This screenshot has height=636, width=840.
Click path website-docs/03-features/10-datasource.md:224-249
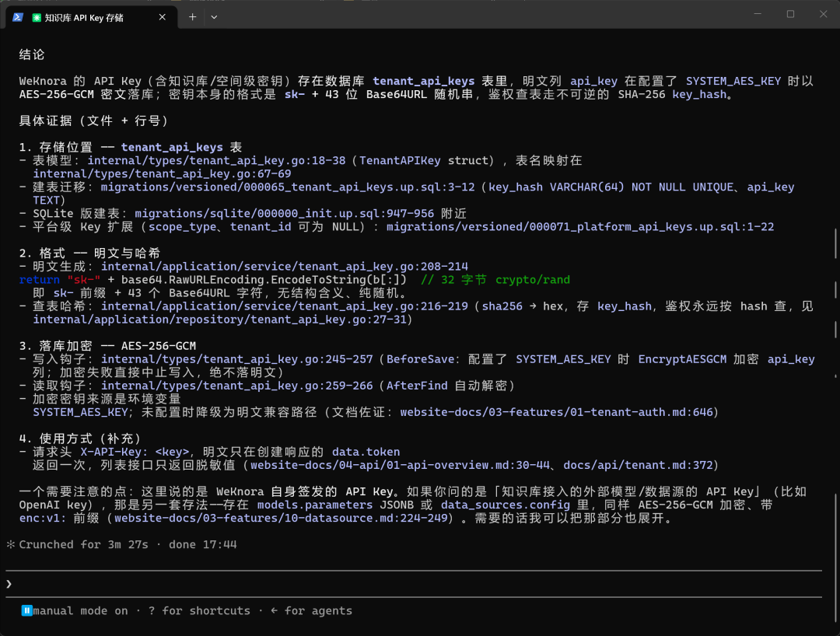pos(282,519)
